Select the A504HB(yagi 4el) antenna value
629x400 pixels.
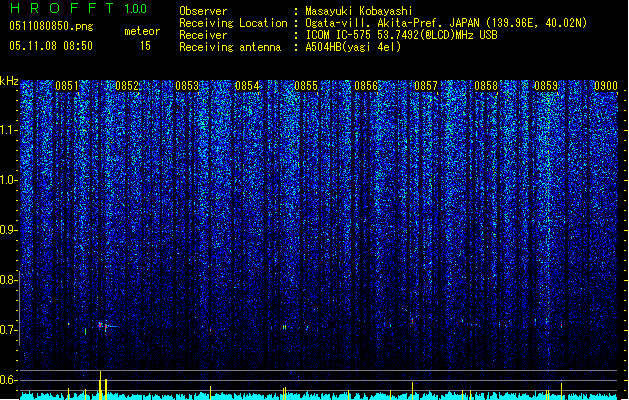pyautogui.click(x=353, y=47)
